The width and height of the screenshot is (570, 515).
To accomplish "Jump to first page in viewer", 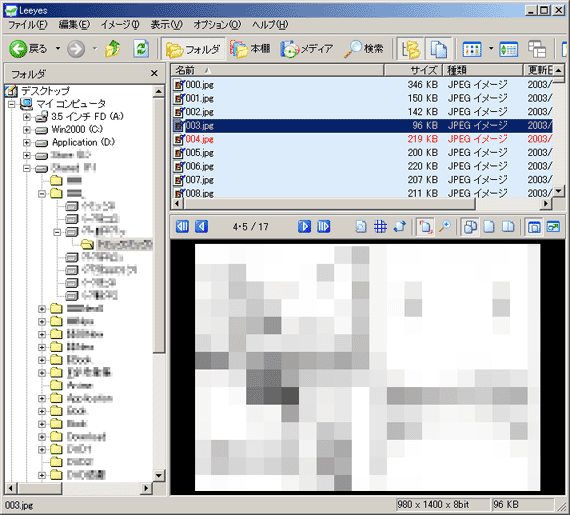I will pyautogui.click(x=182, y=227).
